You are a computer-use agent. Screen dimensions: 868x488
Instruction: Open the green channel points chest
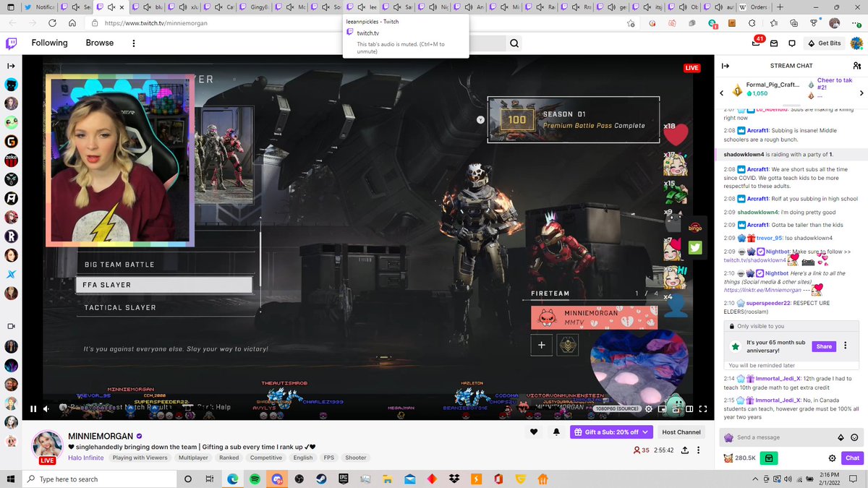[769, 458]
